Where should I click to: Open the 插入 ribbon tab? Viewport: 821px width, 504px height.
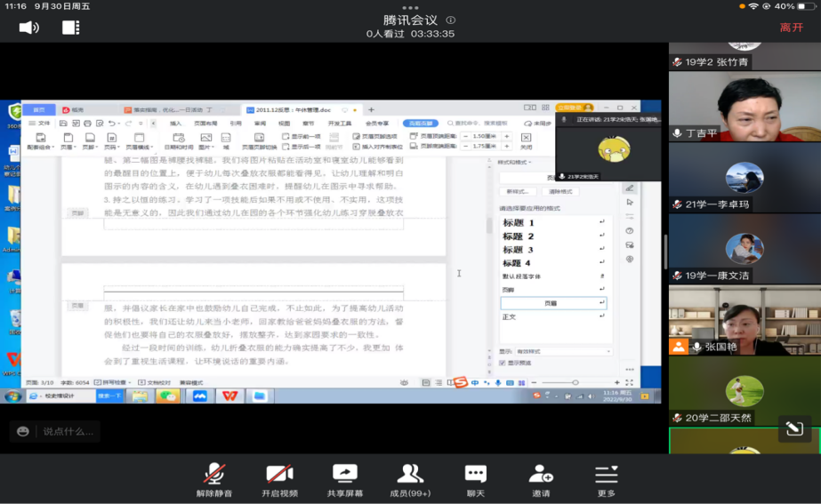175,124
